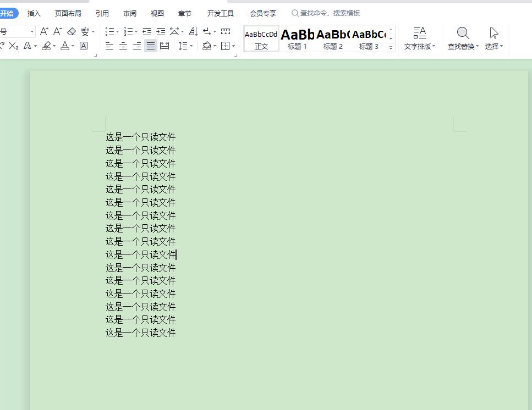
Task: Open the highlight color dropdown arrow
Action: pyautogui.click(x=54, y=46)
